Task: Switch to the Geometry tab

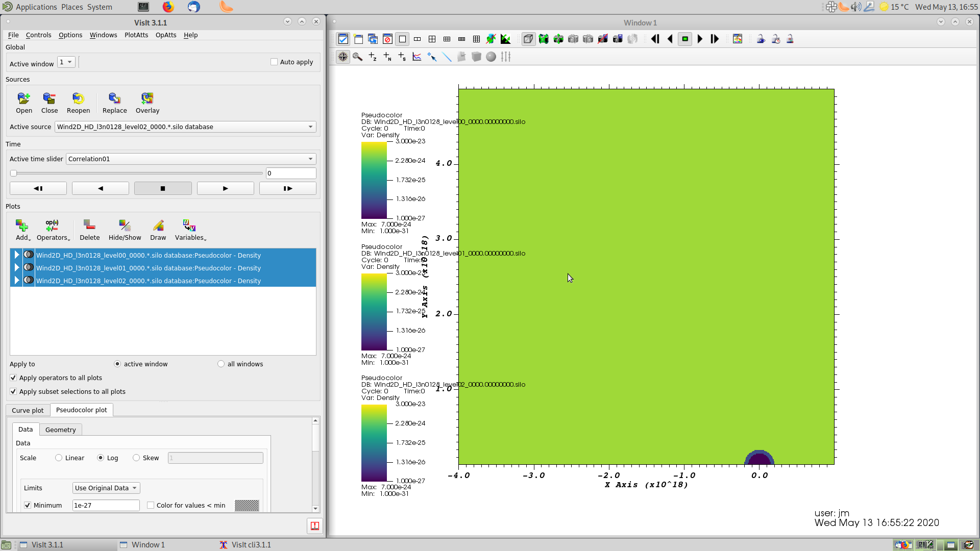Action: pos(60,430)
